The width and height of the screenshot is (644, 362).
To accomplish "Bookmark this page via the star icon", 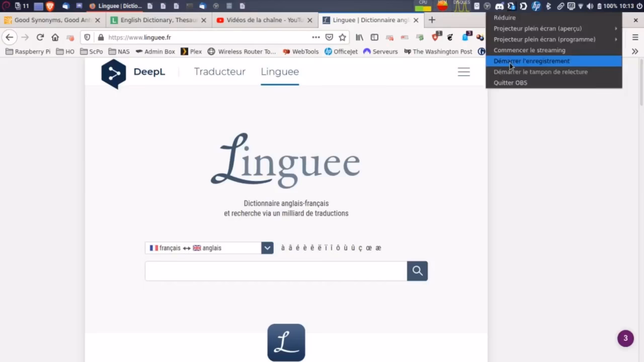I will pos(343,37).
